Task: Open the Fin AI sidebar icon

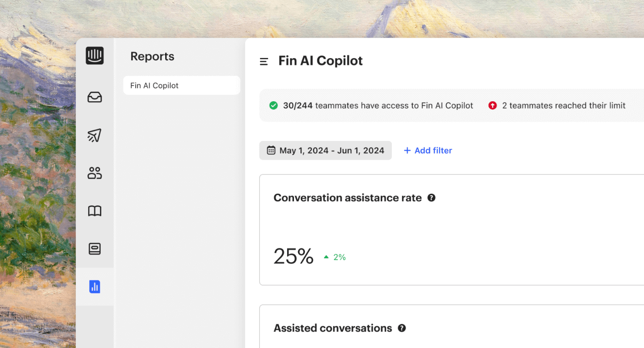Action: pos(94,249)
